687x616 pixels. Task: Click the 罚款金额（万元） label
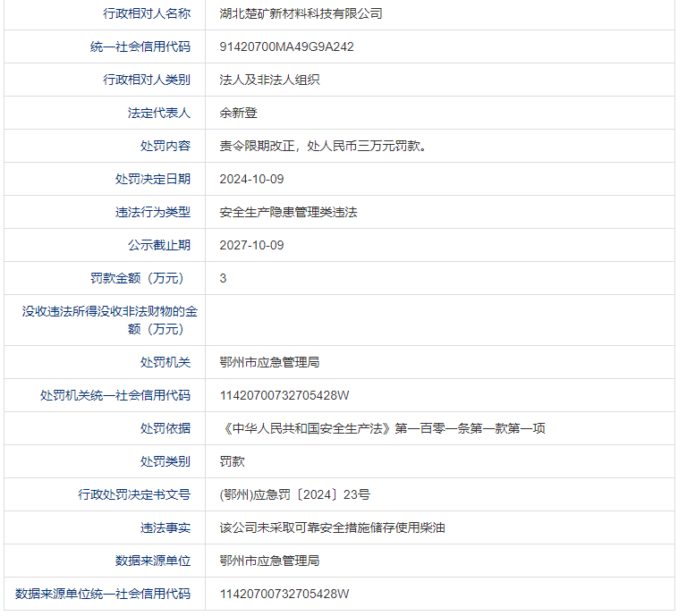pos(137,278)
